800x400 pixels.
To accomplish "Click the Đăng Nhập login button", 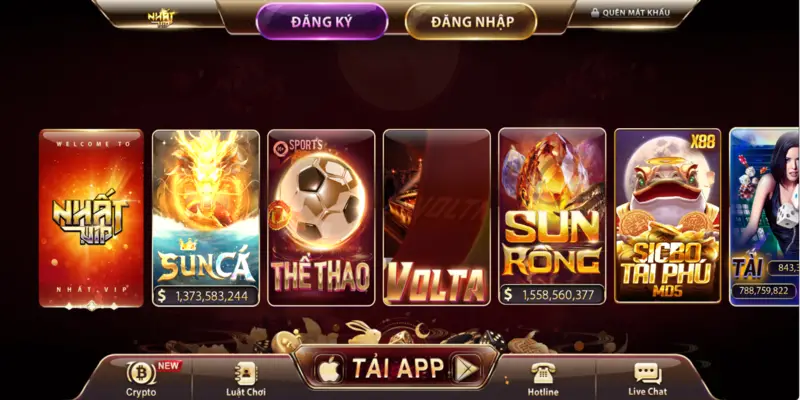I will 471,21.
